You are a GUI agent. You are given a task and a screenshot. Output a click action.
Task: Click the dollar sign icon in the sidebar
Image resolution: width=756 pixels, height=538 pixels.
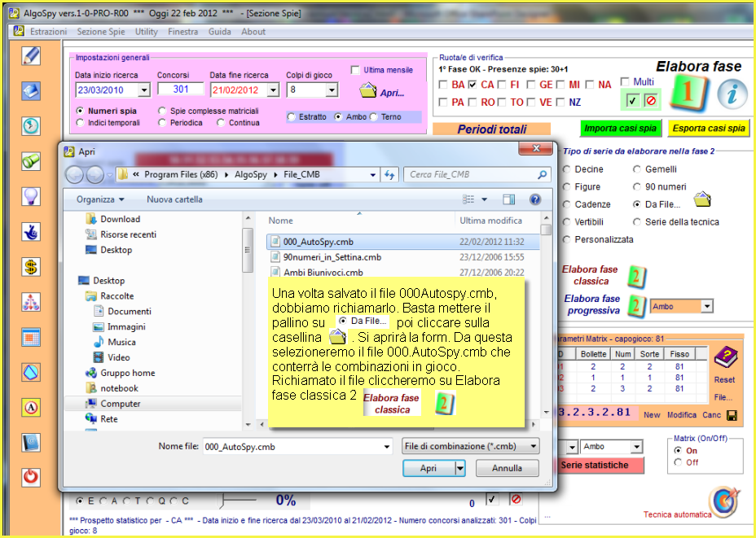pyautogui.click(x=31, y=267)
